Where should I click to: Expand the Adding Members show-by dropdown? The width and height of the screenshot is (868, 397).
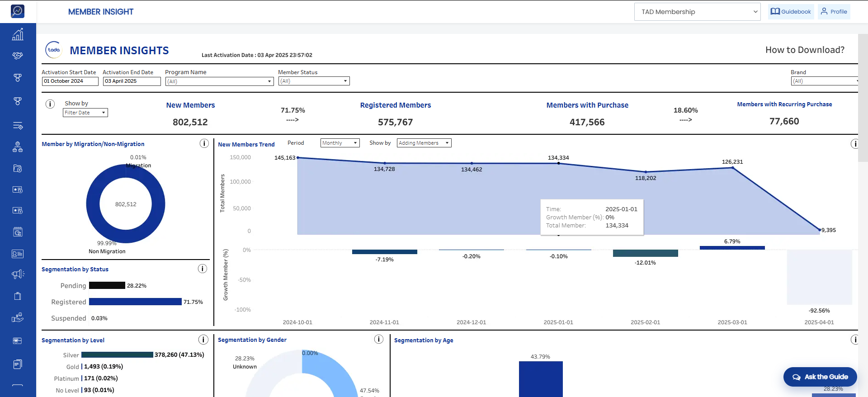tap(424, 143)
